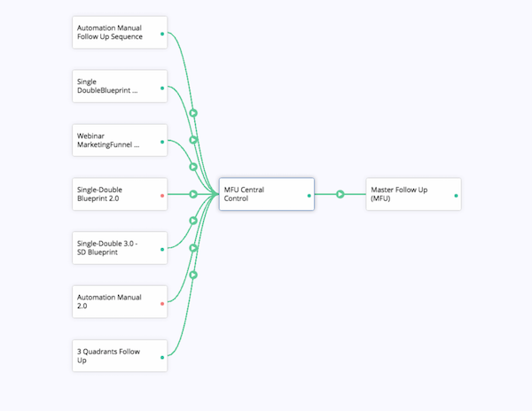Open the Master Follow Up (MFU) node

[x=413, y=194]
